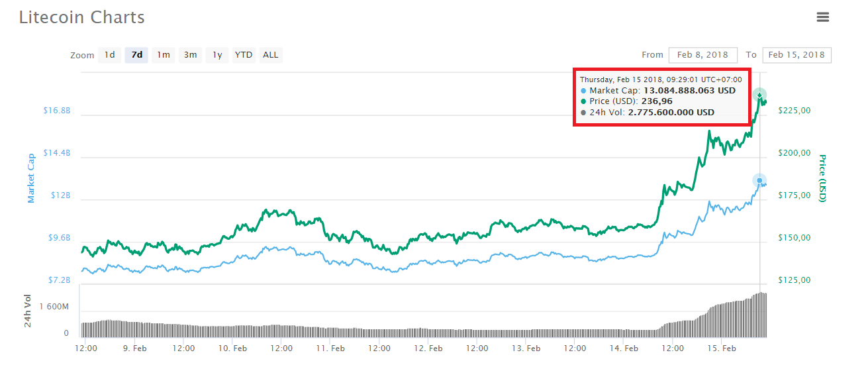The width and height of the screenshot is (868, 371).
Task: Select the 7d zoom range
Action: coord(136,55)
